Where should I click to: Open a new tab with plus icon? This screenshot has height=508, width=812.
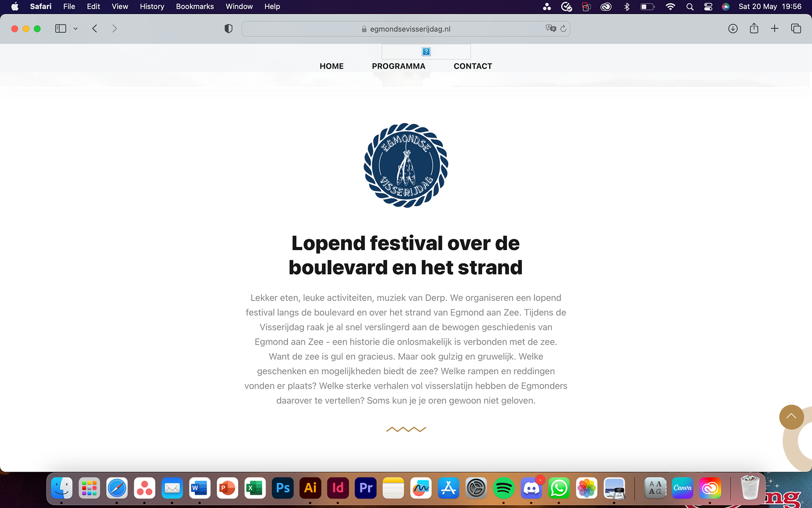(x=774, y=29)
